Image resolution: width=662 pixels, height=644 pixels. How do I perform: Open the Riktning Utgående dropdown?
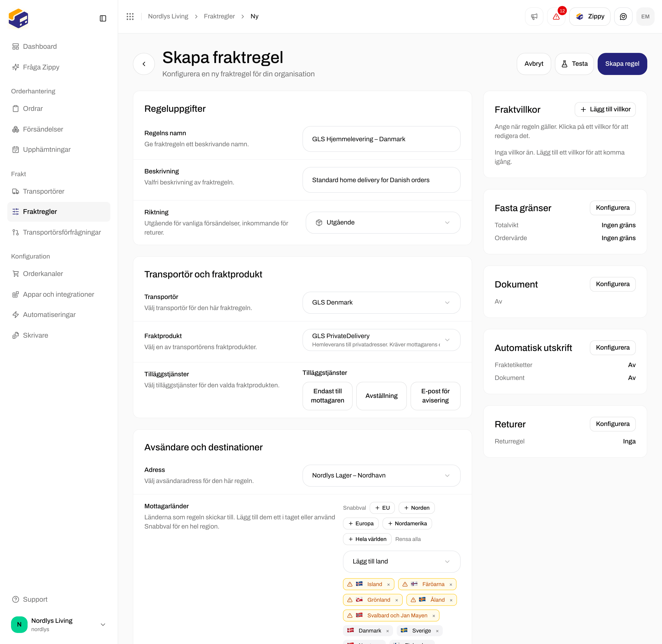[383, 223]
